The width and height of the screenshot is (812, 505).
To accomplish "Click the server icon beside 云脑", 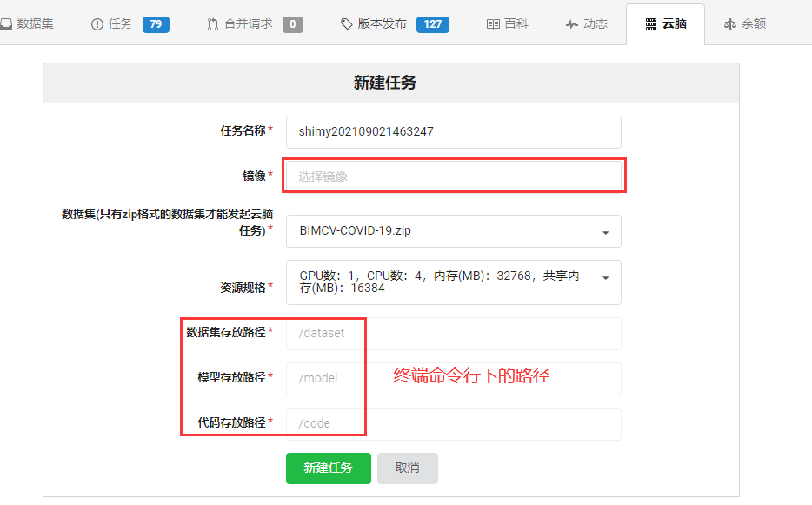I will [x=651, y=24].
